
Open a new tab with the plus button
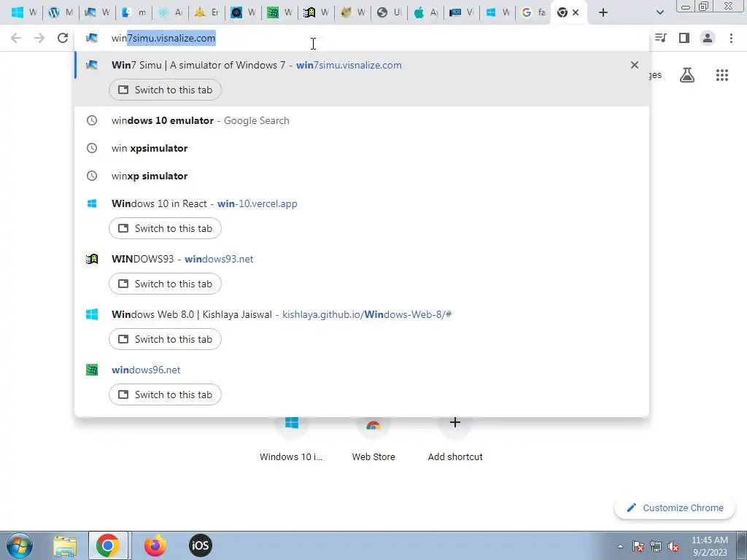603,13
